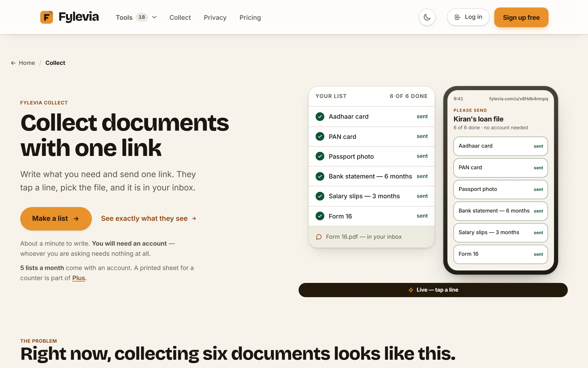The width and height of the screenshot is (588, 368).
Task: Tap the Form 16 row in the phone
Action: (500, 254)
